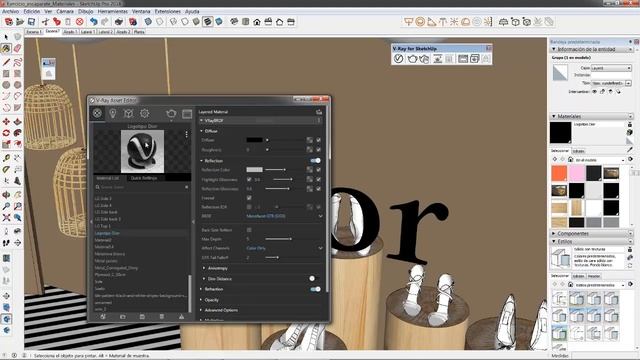The width and height of the screenshot is (640, 360).
Task: Select the SketchUp Select arrow tool
Action: click(6, 37)
